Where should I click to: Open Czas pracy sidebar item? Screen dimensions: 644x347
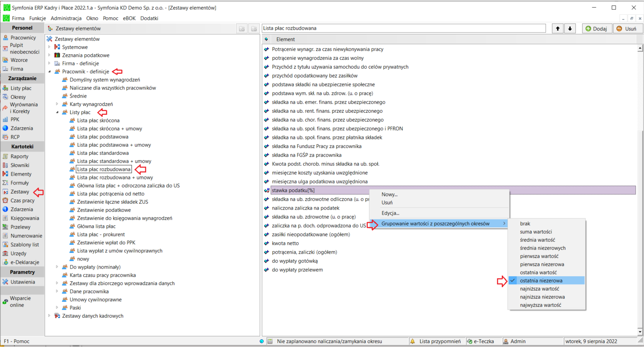coord(22,201)
